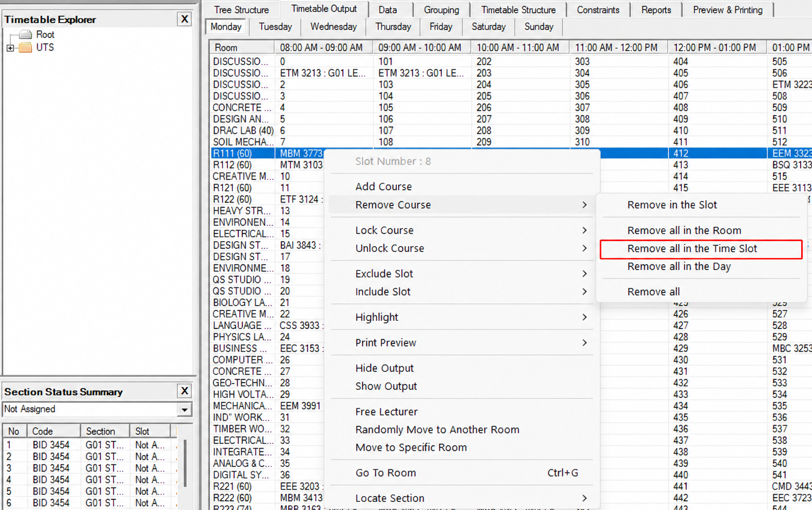Select Show Output menu entry
The image size is (812, 510).
tap(462, 386)
